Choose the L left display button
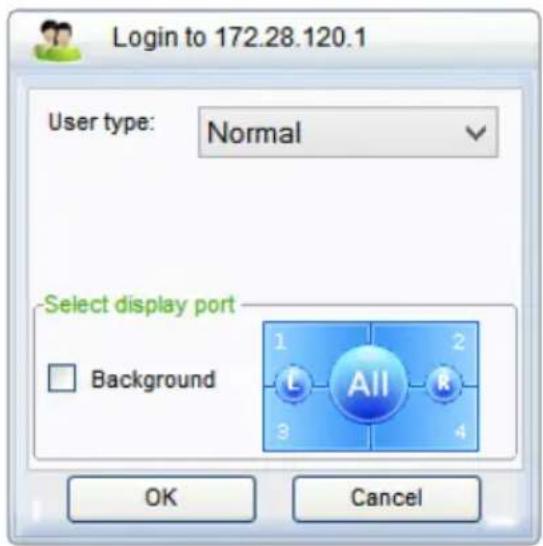543x546 pixels. coord(293,383)
